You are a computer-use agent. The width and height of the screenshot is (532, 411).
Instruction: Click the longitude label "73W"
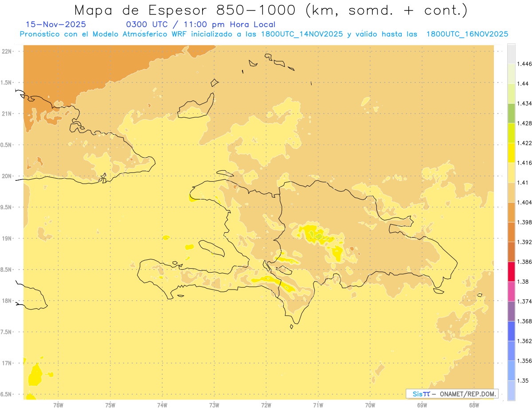tap(214, 405)
